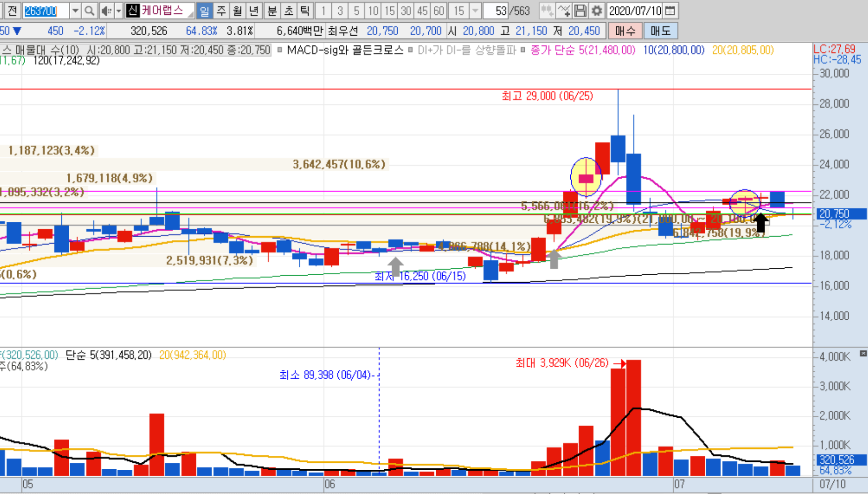
Task: Click the 6,640백만 trading value text
Action: (x=300, y=31)
